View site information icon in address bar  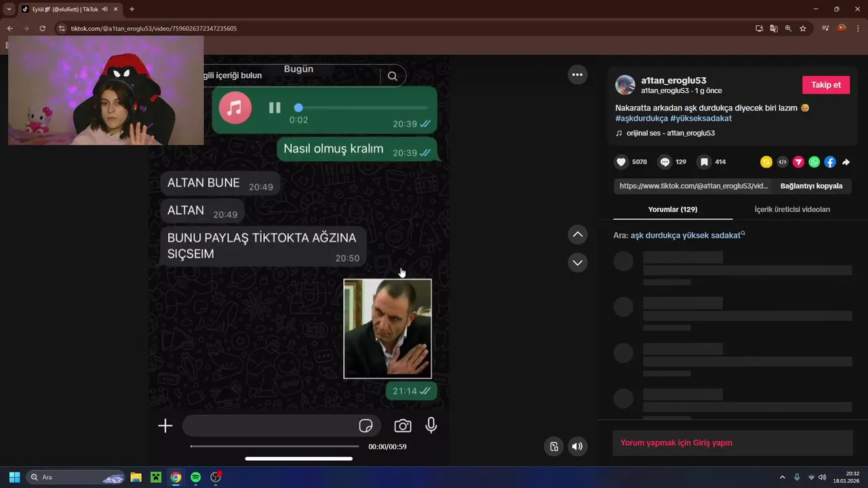pyautogui.click(x=62, y=28)
